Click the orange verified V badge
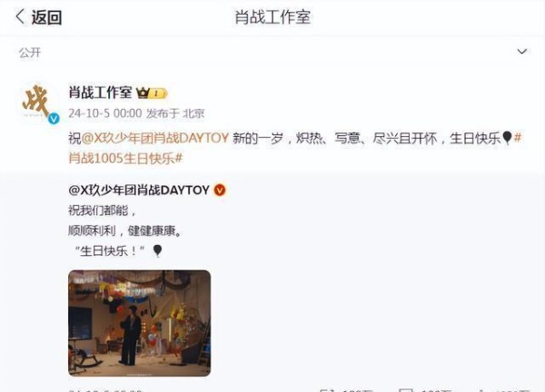The height and width of the screenshot is (392, 545). coord(220,190)
